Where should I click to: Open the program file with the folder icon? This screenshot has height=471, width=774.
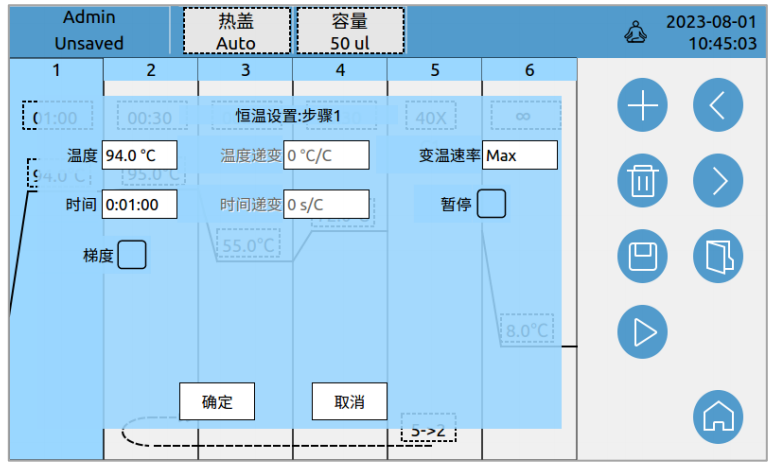point(718,256)
